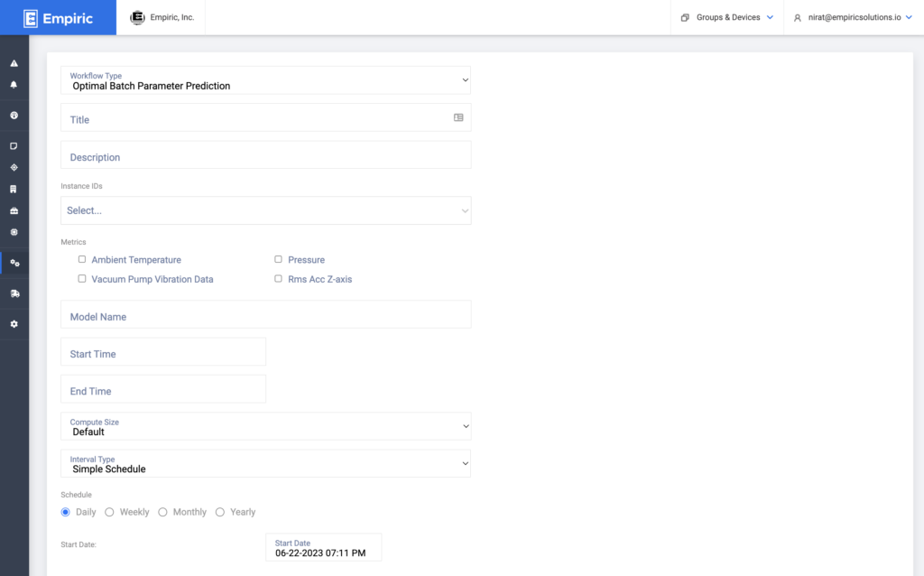Image resolution: width=924 pixels, height=576 pixels.
Task: Click the Start Date 06-22-2023 field
Action: (324, 547)
